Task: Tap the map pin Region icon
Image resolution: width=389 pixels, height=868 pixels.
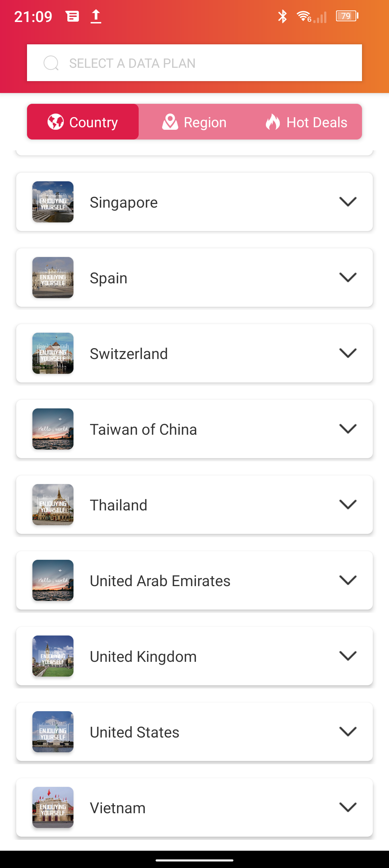Action: pos(170,122)
